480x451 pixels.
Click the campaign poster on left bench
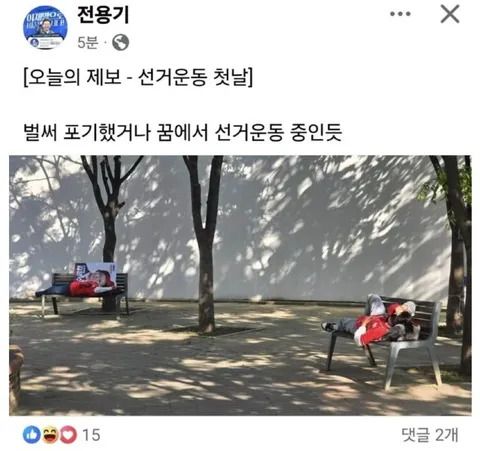(x=93, y=278)
